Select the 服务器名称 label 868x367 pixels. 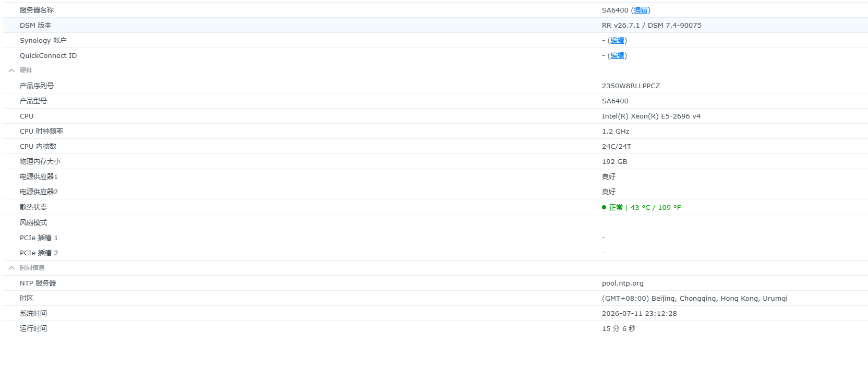coord(37,10)
